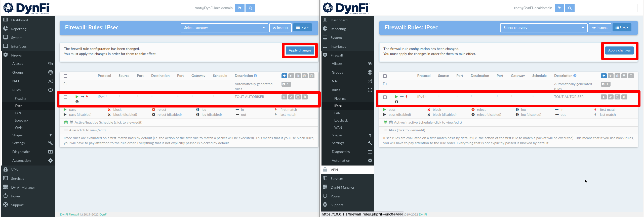Delete TOUT AUTORISER rule via its trash icon, right window
The image size is (644, 217).
tap(624, 97)
